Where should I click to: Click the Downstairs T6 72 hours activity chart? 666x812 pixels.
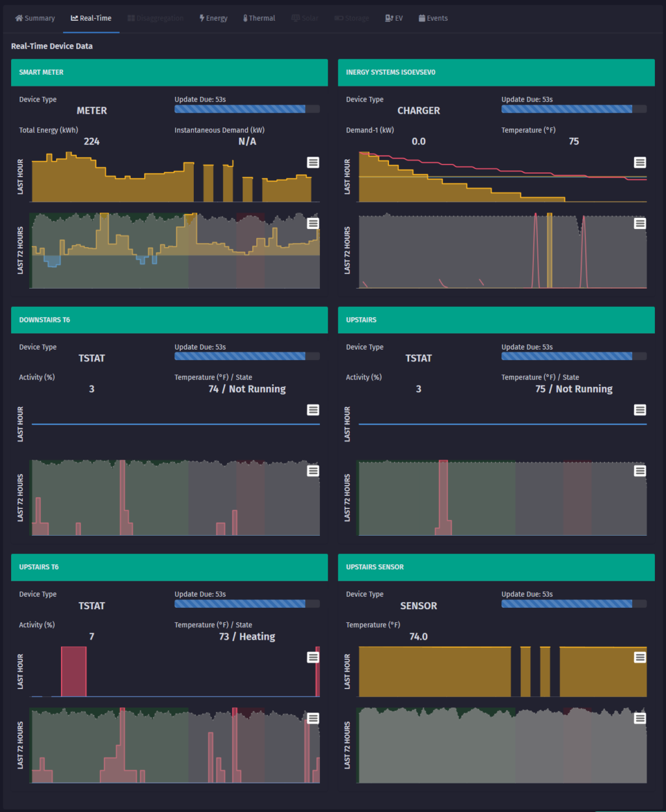pyautogui.click(x=176, y=497)
